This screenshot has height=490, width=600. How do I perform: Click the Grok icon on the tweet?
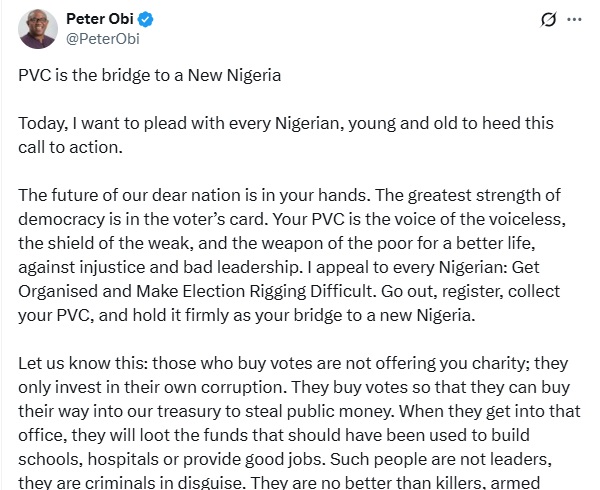(x=547, y=19)
